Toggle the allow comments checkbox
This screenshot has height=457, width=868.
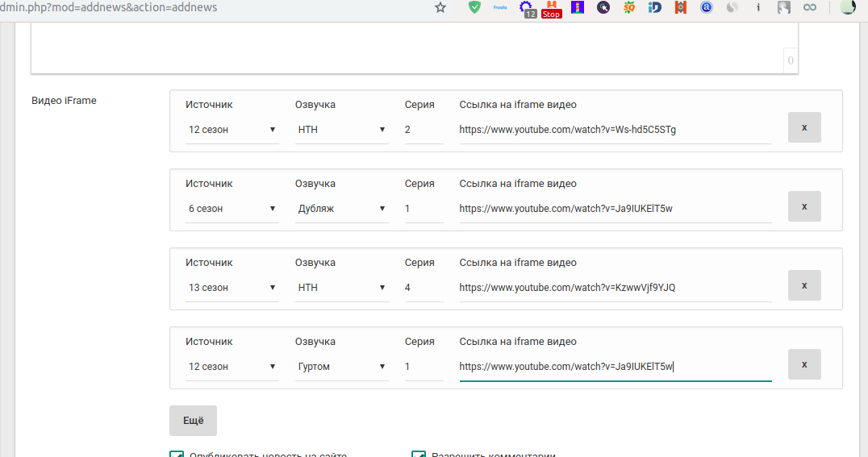click(x=419, y=455)
